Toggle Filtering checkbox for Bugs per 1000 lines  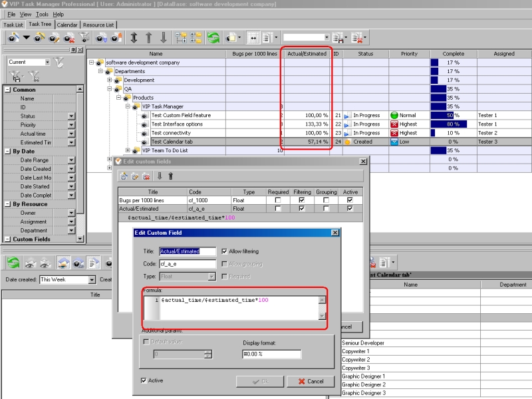[x=302, y=200]
